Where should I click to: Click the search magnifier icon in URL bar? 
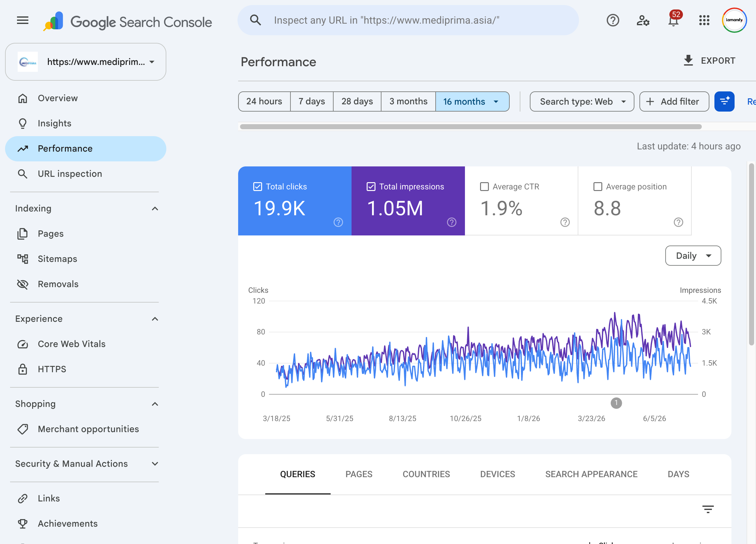[x=255, y=20]
